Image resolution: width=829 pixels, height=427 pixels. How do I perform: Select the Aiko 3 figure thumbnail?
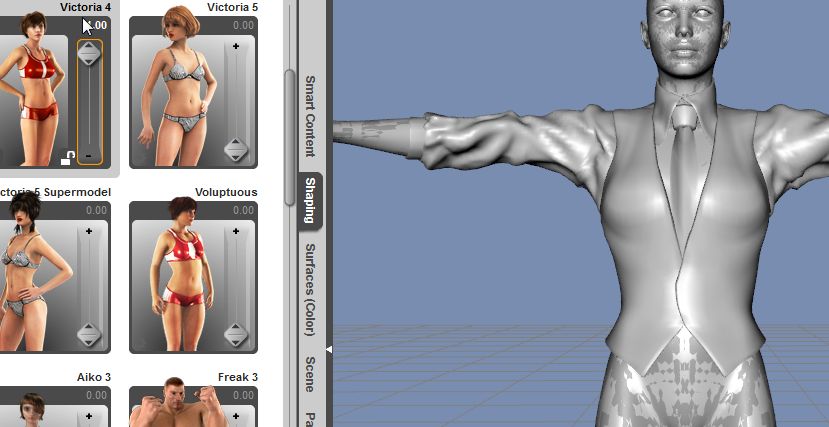(x=32, y=410)
